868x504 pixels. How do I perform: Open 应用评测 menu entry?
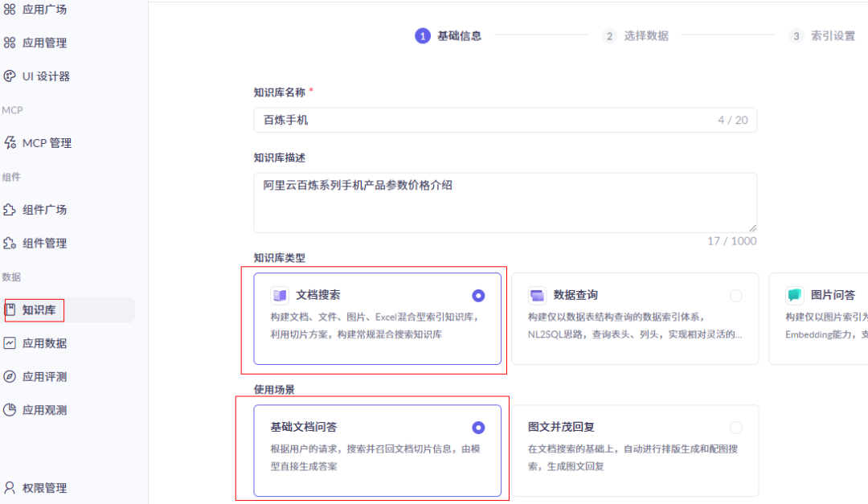tap(45, 377)
